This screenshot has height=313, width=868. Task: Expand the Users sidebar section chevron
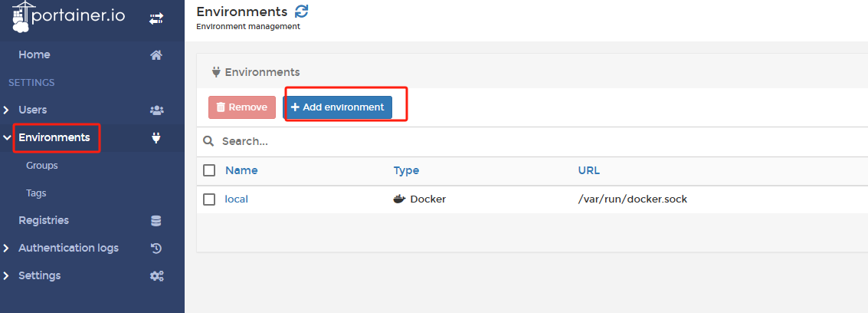pyautogui.click(x=6, y=110)
